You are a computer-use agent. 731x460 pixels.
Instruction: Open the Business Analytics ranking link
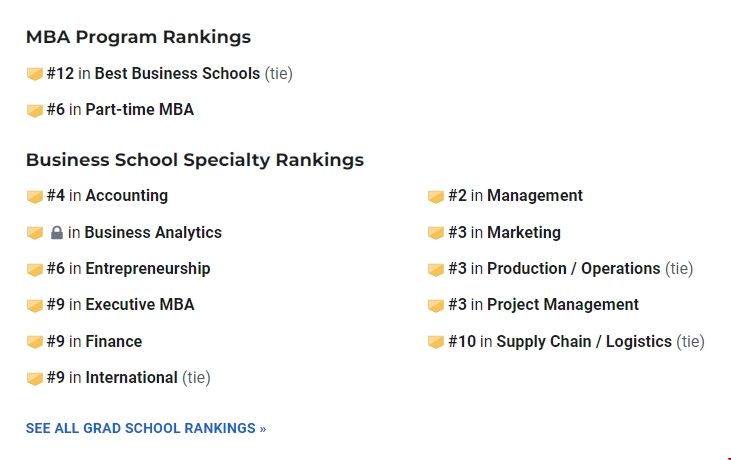point(153,233)
